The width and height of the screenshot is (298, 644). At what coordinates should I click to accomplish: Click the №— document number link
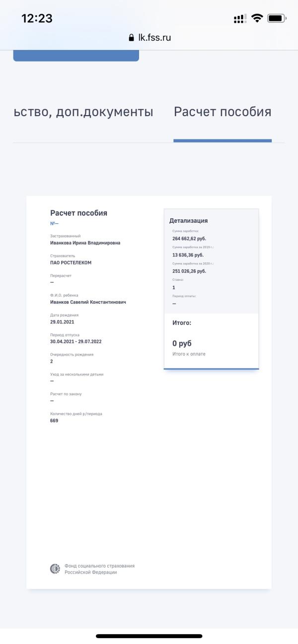coord(54,223)
